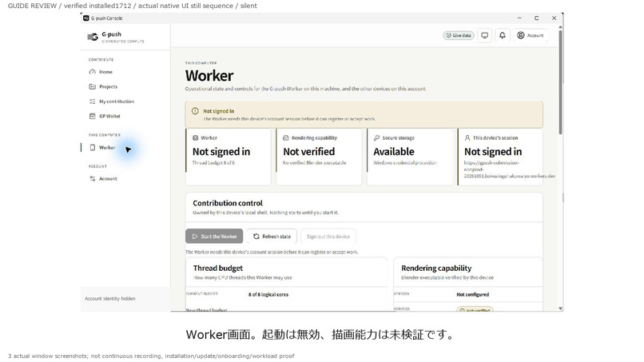
Task: Click This device's session person icon
Action: pyautogui.click(x=467, y=138)
